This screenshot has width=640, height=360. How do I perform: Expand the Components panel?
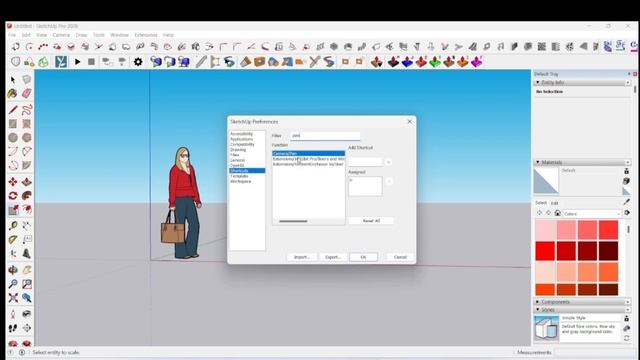pyautogui.click(x=538, y=302)
